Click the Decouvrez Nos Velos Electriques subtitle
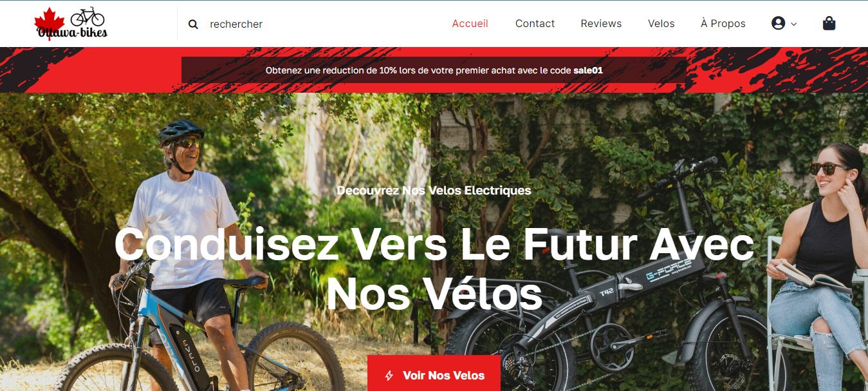Screen dimensions: 868x391 (434, 191)
